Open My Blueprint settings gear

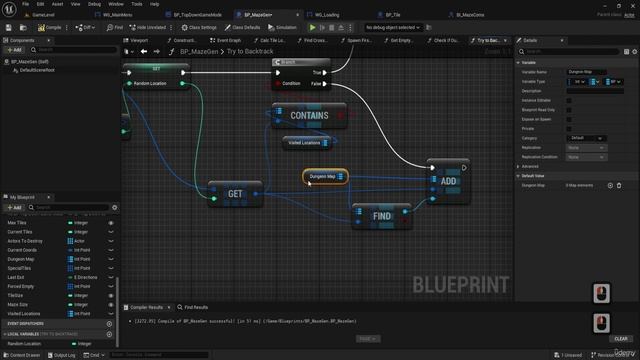point(115,207)
